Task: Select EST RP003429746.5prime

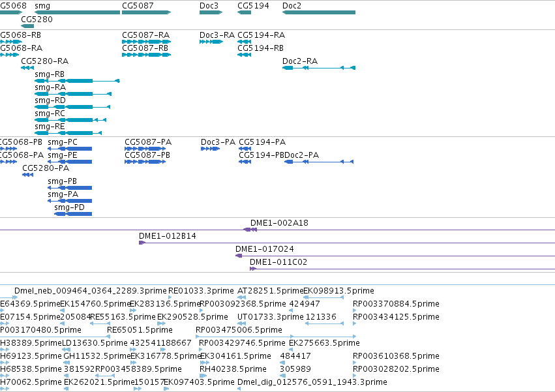Action: (201, 350)
